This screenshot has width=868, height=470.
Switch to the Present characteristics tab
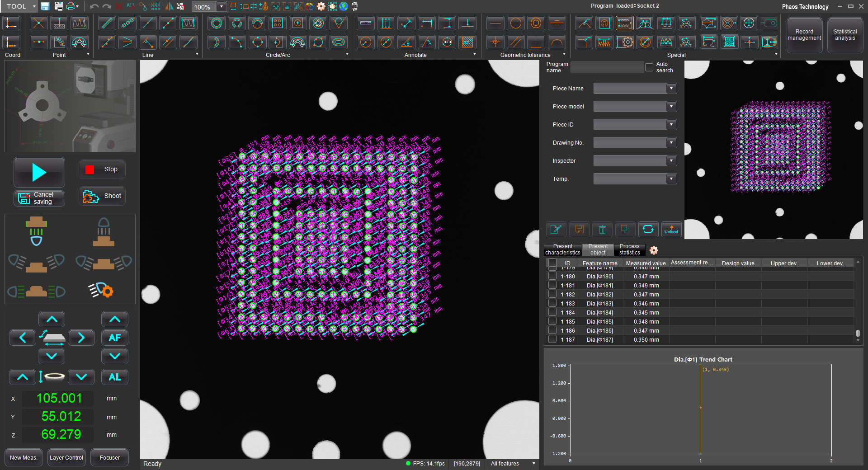click(562, 249)
